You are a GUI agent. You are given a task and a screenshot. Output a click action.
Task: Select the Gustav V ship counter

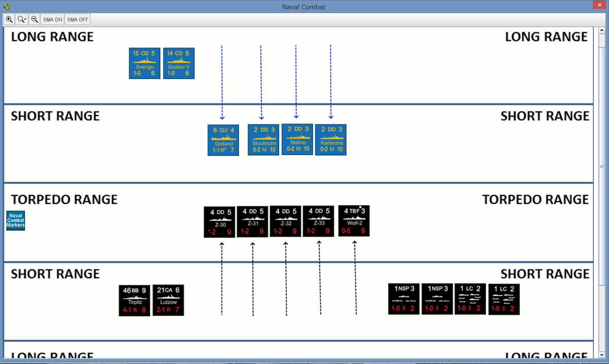click(x=179, y=63)
